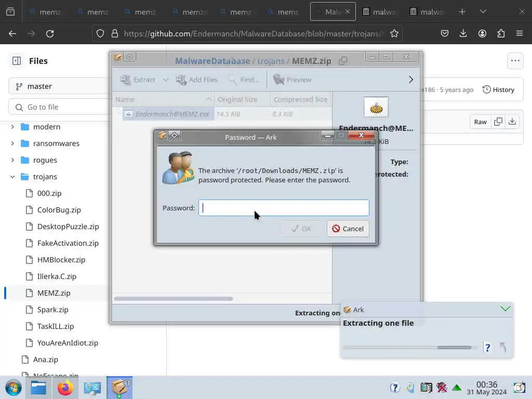List all Firefox tabs dropdown

click(483, 12)
